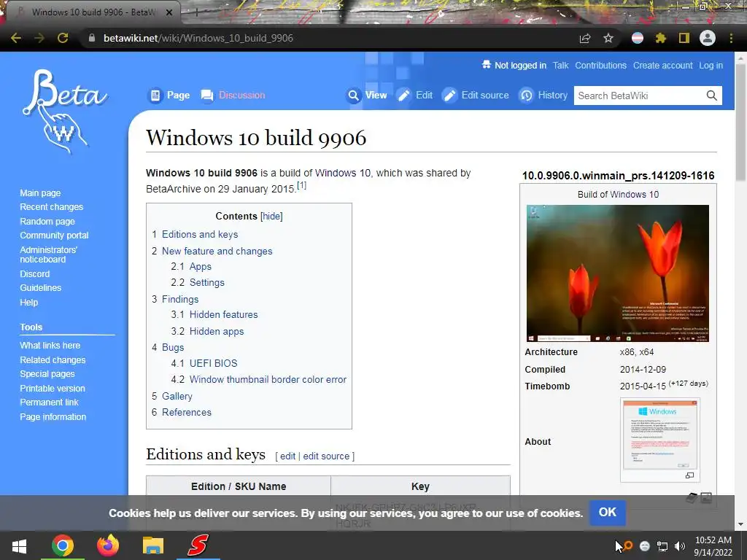Go to Main page in the sidebar
Image resolution: width=747 pixels, height=560 pixels.
pyautogui.click(x=41, y=193)
